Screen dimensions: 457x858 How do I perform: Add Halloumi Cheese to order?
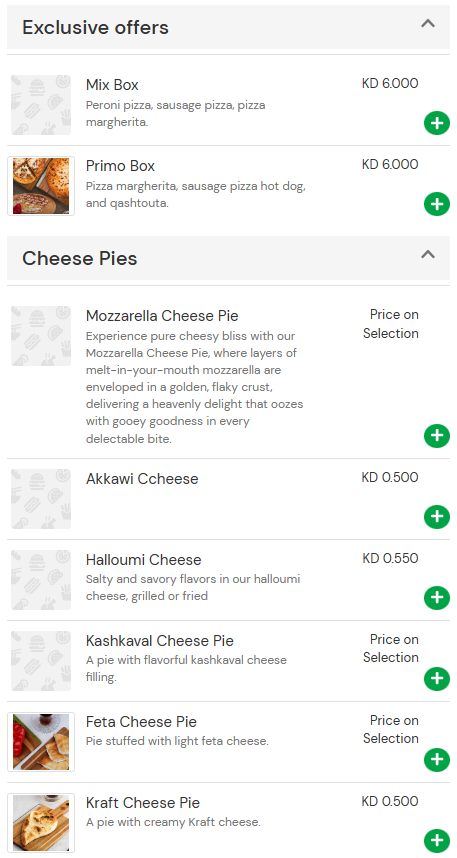point(437,598)
